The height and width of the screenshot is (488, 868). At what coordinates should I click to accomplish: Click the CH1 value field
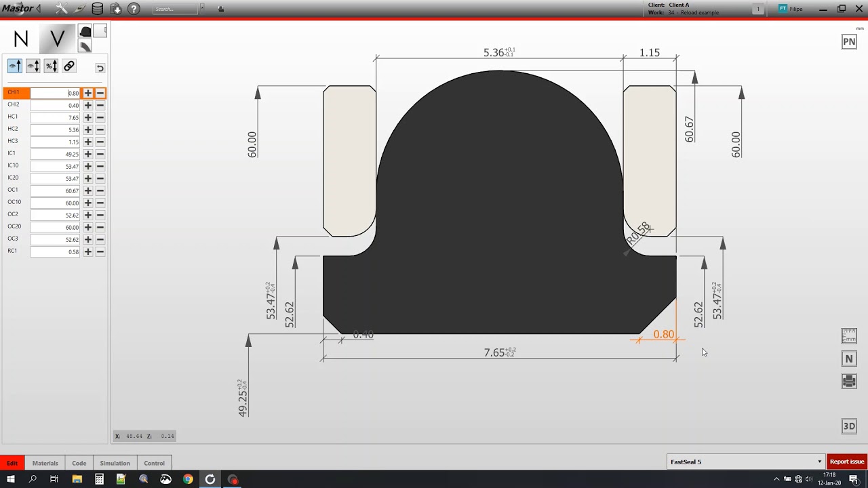click(55, 93)
